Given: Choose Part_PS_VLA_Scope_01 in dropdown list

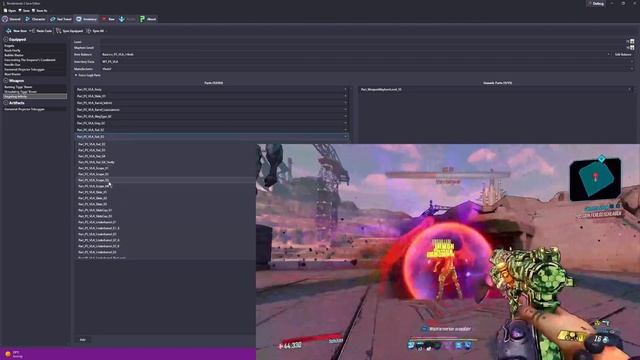Looking at the screenshot, I should 93,168.
